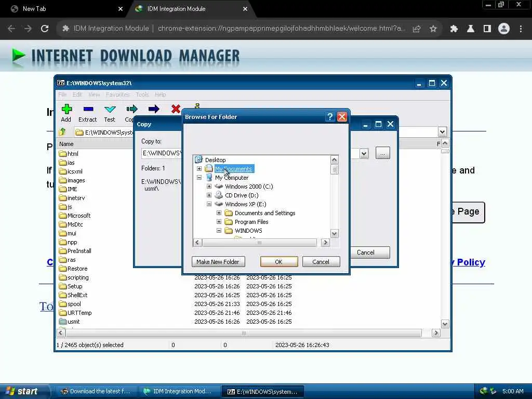Click the Add button in 7-Zip toolbar
Screen dimensions: 532x399
point(66,113)
